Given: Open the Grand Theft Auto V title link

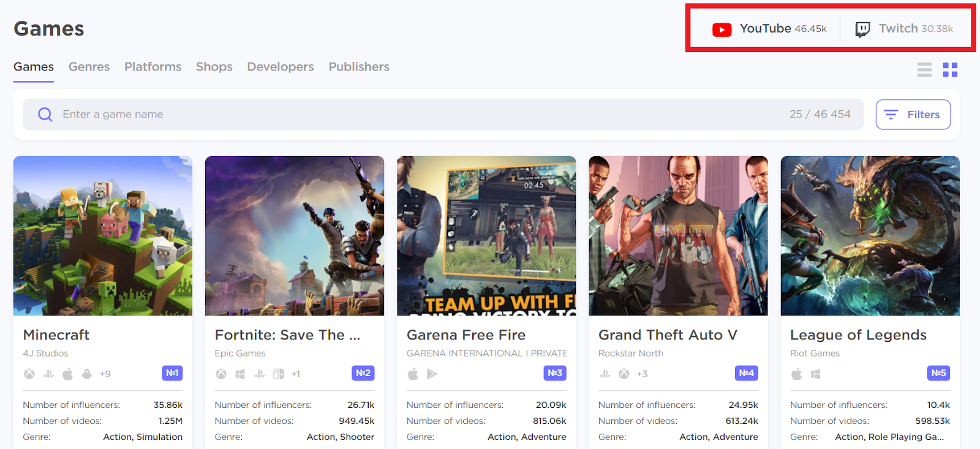Looking at the screenshot, I should (668, 335).
